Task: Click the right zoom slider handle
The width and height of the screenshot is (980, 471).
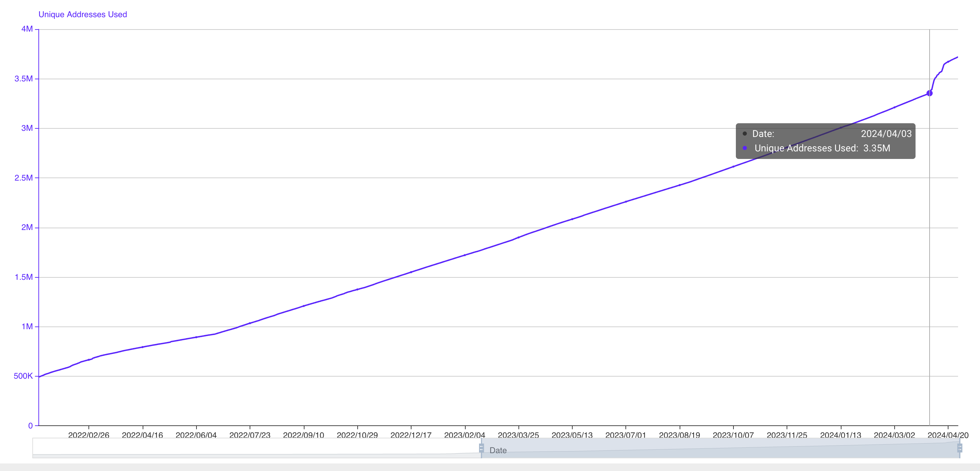Action: [x=959, y=448]
